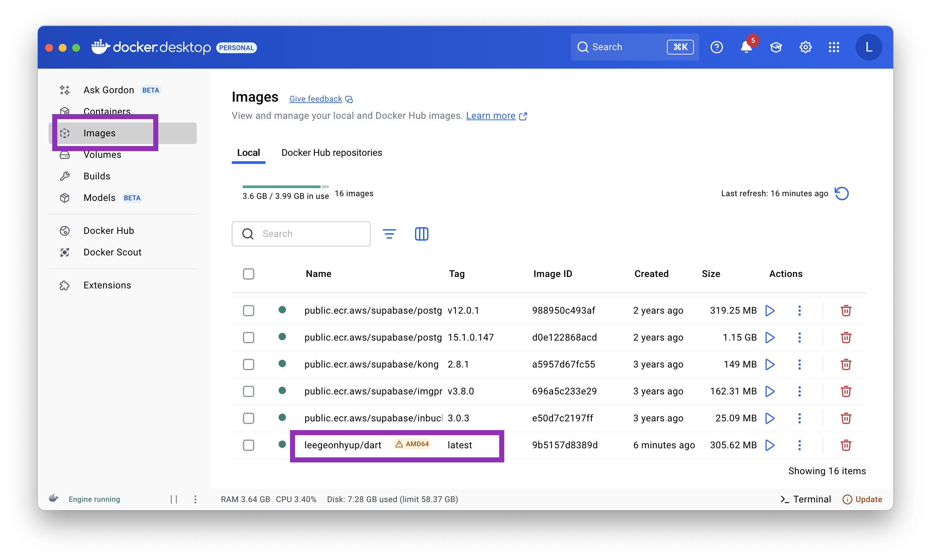Select all images checkbox in header
This screenshot has height=560, width=931.
pos(248,274)
